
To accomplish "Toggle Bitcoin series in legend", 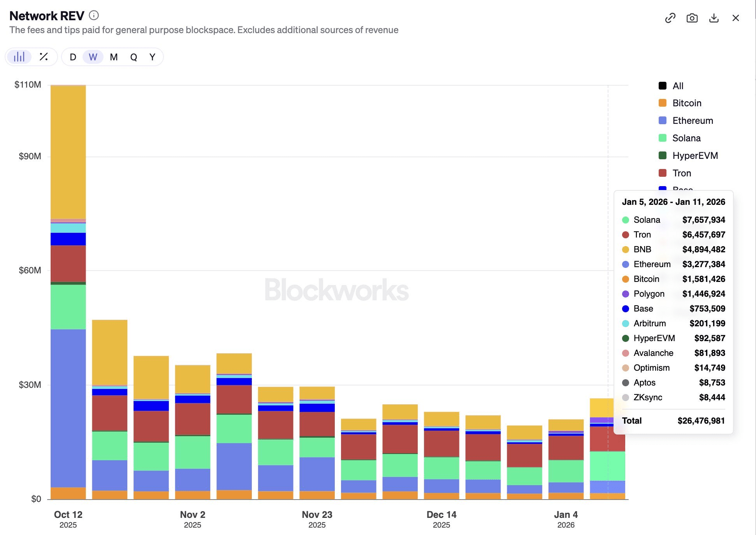I will (687, 103).
